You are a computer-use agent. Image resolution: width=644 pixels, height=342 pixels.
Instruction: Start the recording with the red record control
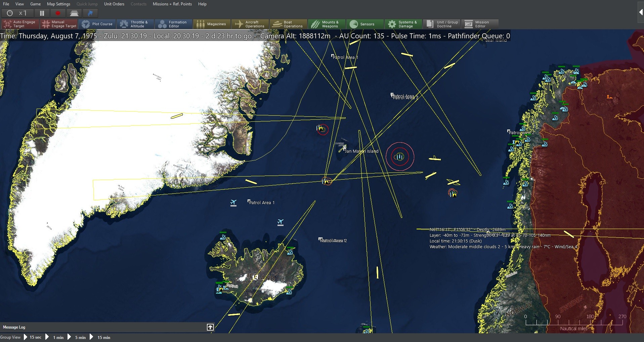[x=57, y=13]
